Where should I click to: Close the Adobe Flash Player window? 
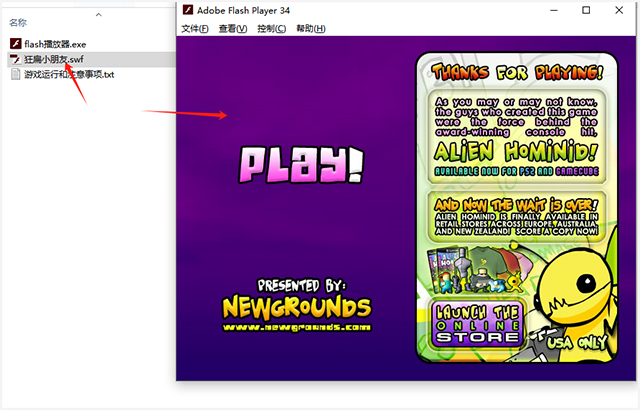click(619, 10)
